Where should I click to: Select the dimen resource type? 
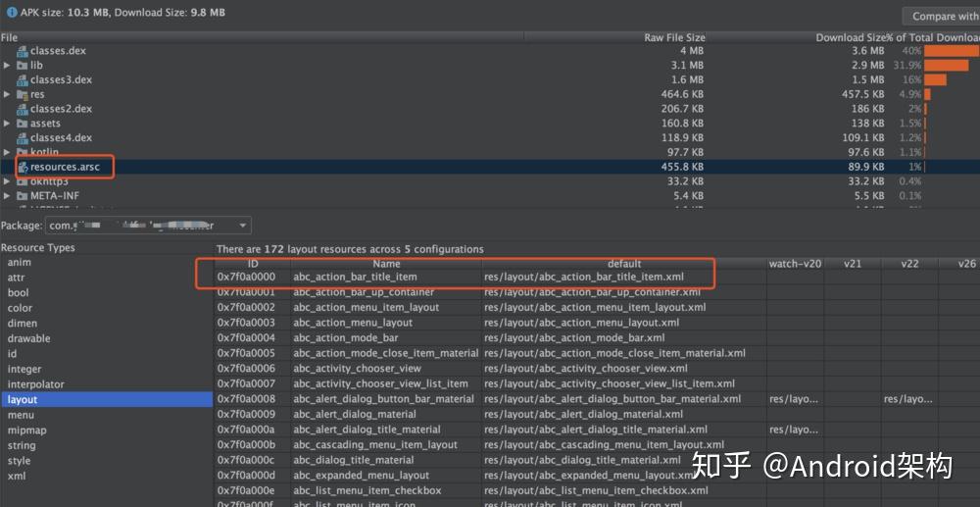click(23, 324)
